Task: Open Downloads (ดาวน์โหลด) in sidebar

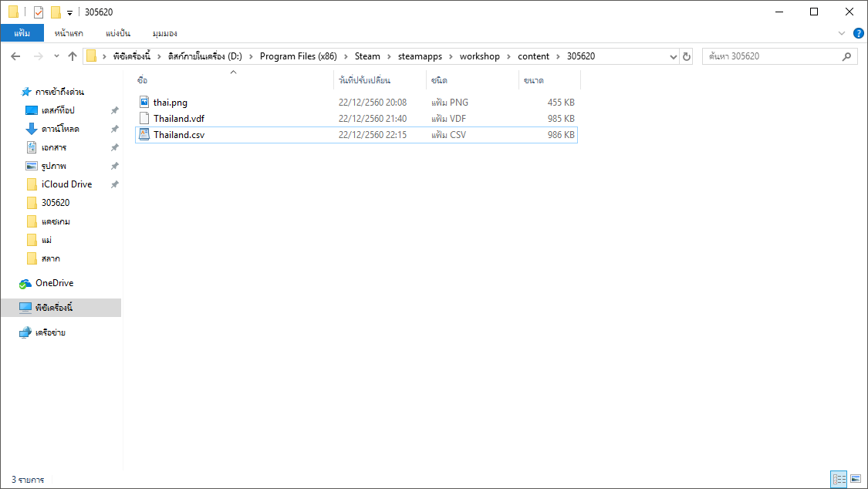Action: click(x=59, y=129)
